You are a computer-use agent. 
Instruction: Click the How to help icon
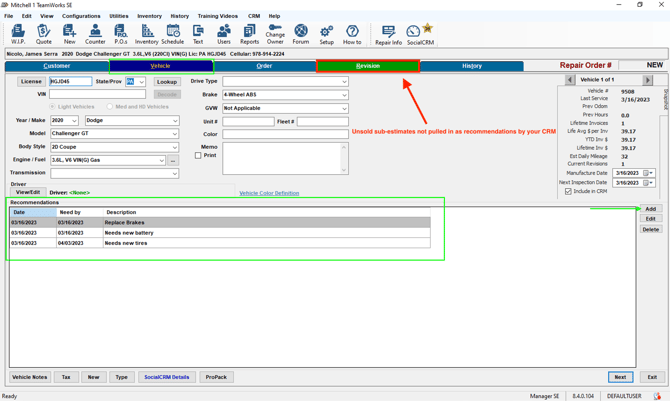(352, 34)
